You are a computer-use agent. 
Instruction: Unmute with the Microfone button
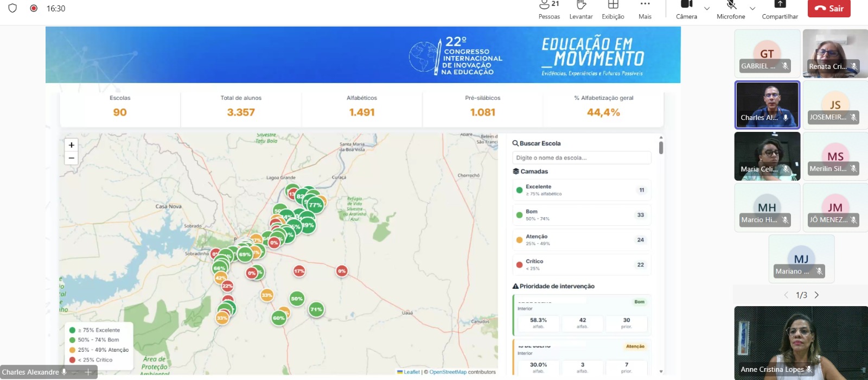(x=731, y=10)
